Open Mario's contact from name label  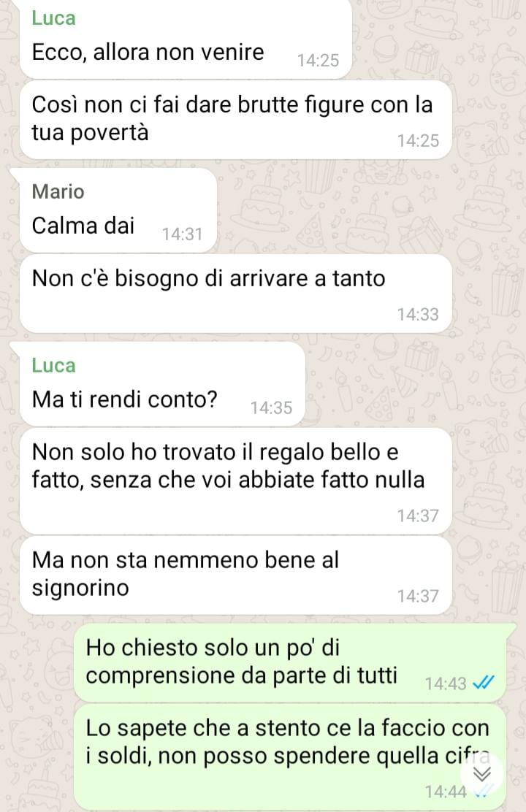point(58,191)
